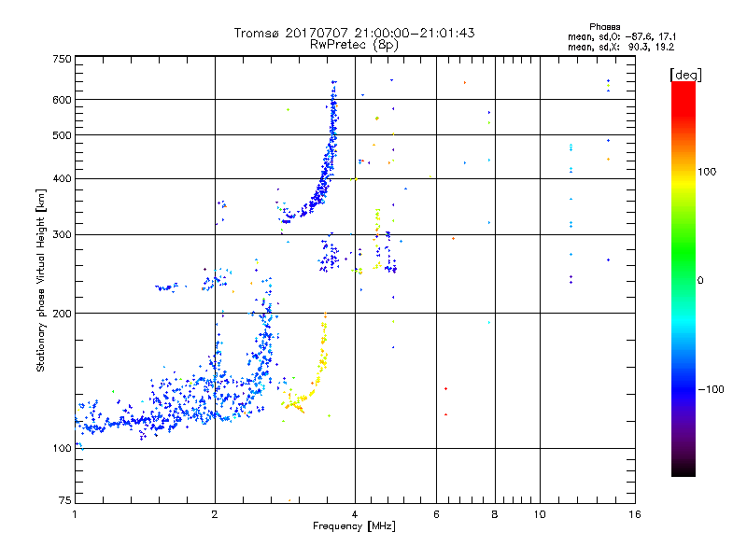The image size is (747, 560).
Task: Click the 'Phases' header text
Action: [604, 27]
